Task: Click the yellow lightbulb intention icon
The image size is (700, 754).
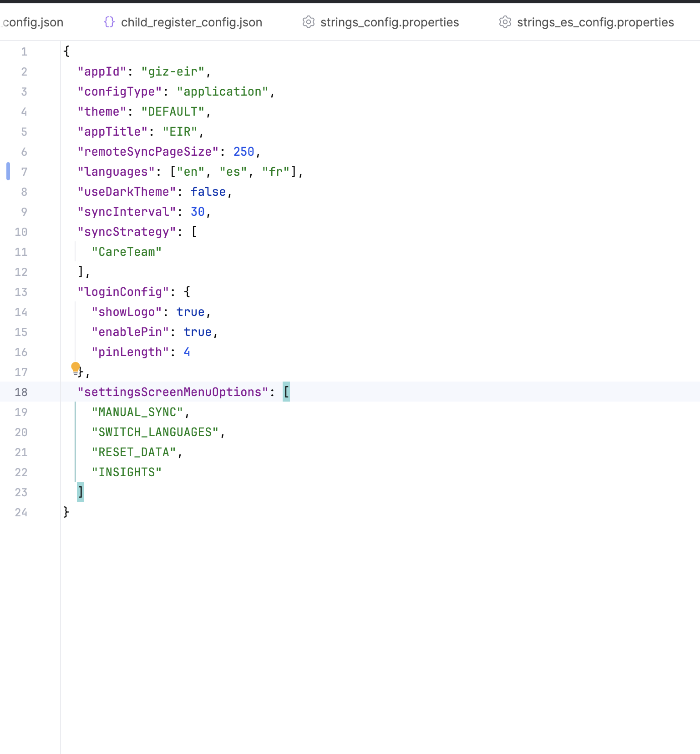Action: point(76,367)
